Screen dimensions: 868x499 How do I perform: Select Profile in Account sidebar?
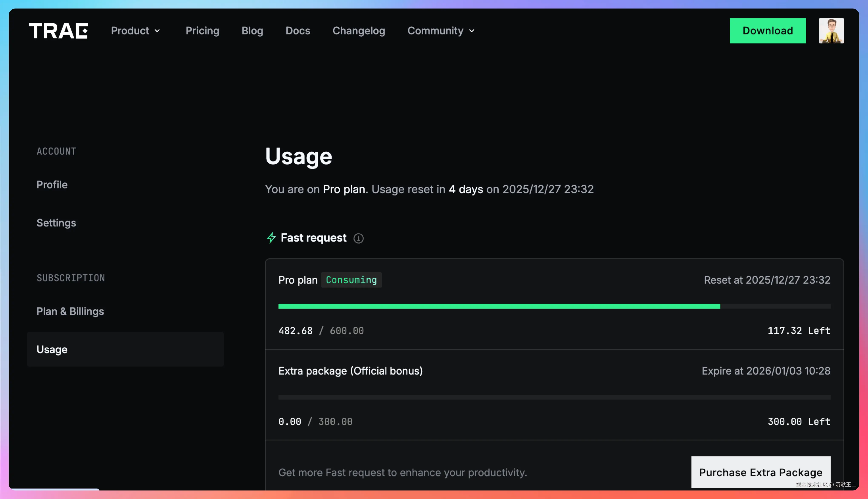[x=52, y=185]
